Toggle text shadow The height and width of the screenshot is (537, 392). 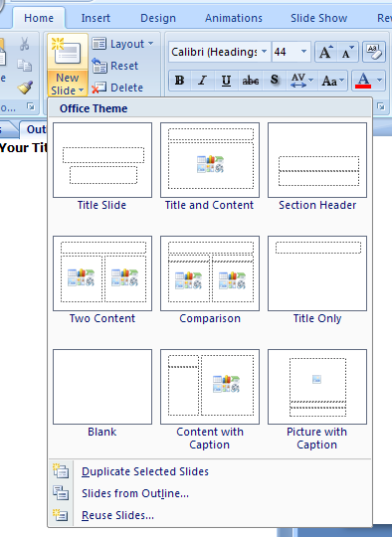[x=275, y=81]
